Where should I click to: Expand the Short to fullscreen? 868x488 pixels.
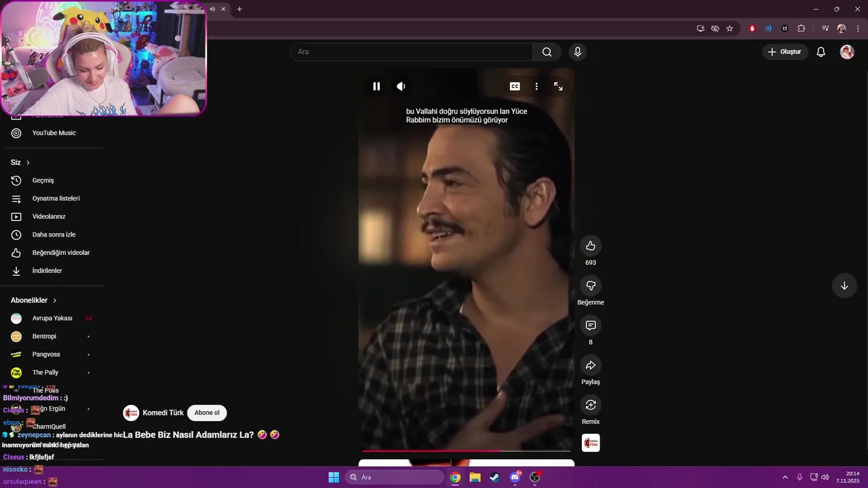pos(558,86)
